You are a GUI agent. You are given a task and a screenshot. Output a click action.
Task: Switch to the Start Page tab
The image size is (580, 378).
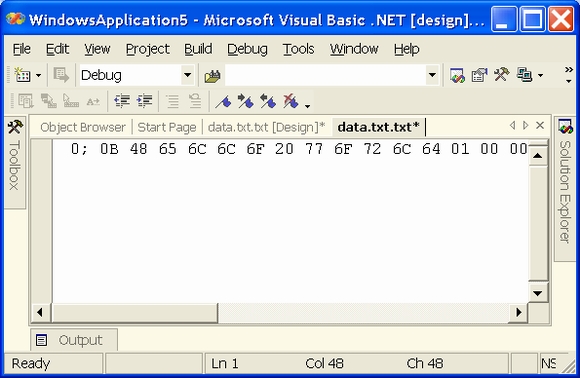tap(167, 127)
